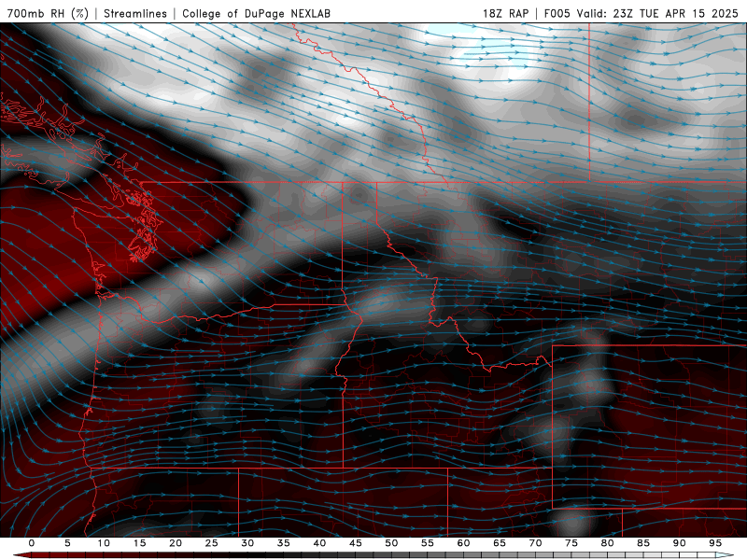Click the "45" label on the RH scale
747x560 pixels.
pos(356,543)
